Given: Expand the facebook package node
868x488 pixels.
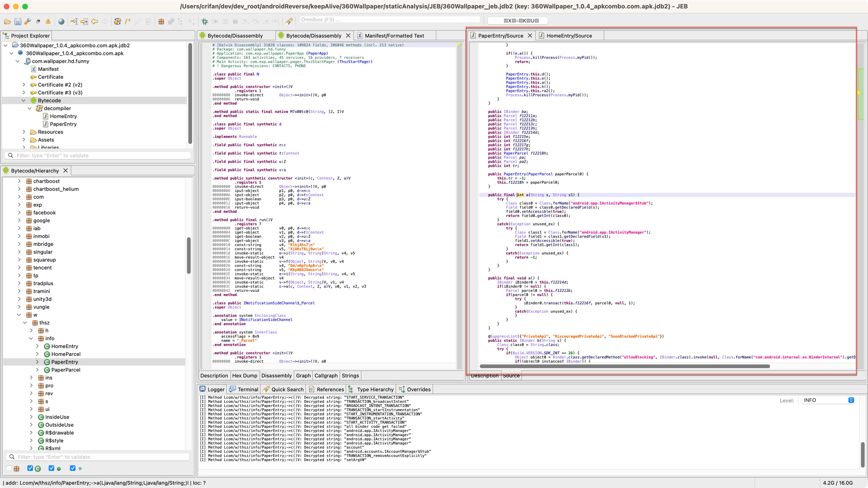Looking at the screenshot, I should pos(19,213).
